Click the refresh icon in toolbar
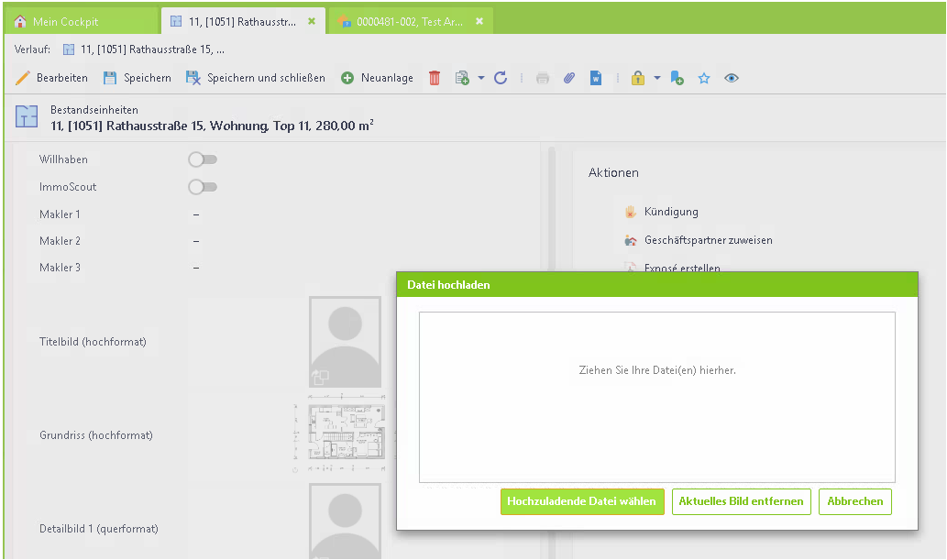Screen dimensions: 947x560 click(x=501, y=79)
